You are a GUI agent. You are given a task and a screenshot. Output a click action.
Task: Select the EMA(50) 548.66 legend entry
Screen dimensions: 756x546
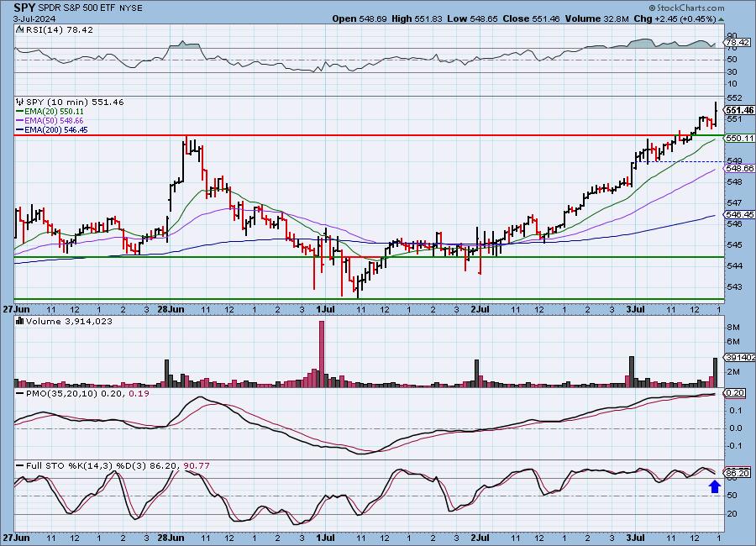(x=54, y=121)
